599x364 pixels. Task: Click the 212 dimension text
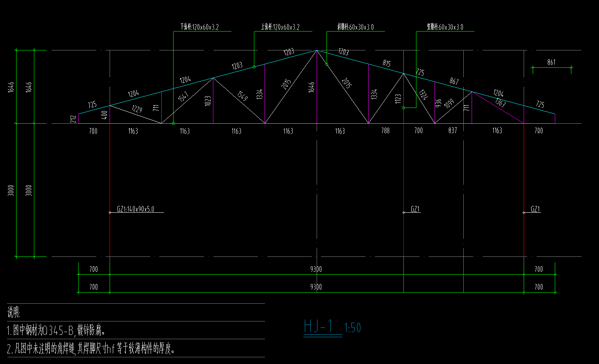click(73, 119)
